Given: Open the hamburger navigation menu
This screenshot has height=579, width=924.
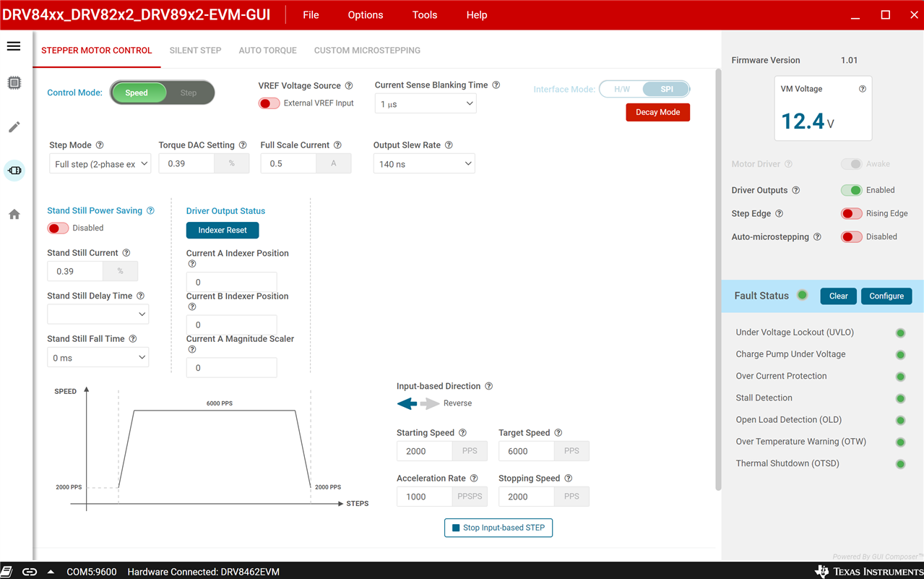Looking at the screenshot, I should point(14,46).
